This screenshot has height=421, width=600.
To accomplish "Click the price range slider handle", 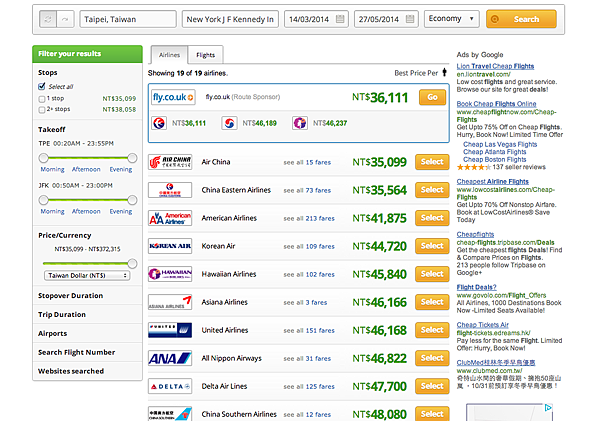I will click(x=132, y=263).
